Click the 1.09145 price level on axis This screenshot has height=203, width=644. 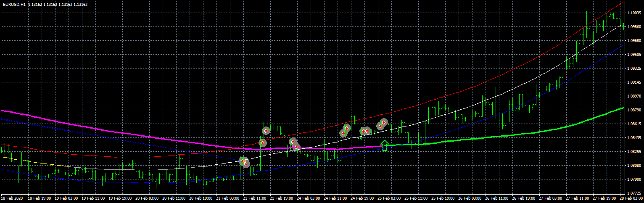click(634, 82)
